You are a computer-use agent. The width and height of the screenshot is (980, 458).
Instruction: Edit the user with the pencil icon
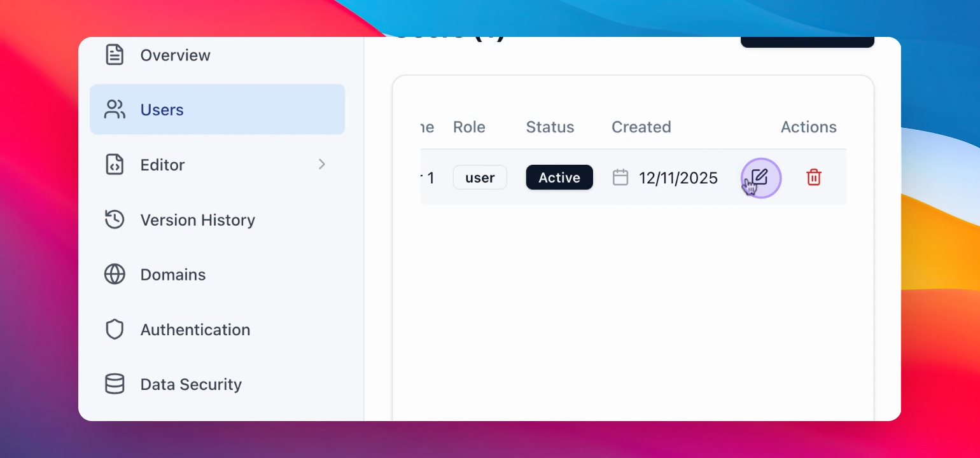(760, 177)
